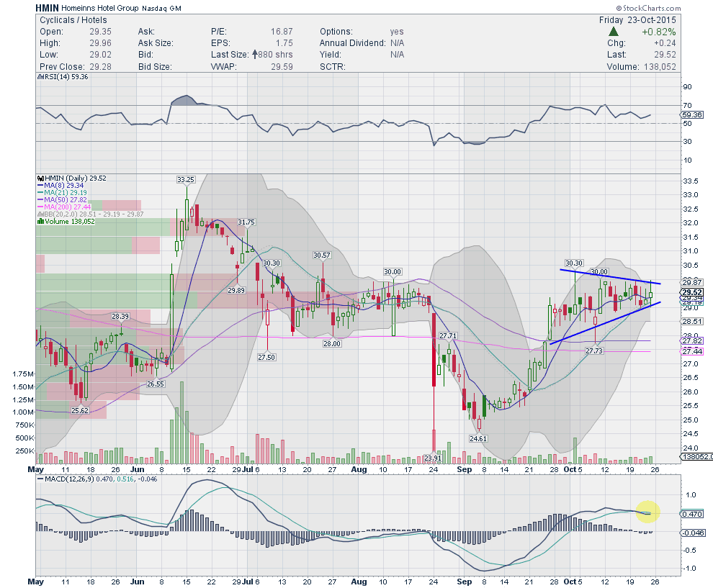Click the 31.75 price label
This screenshot has width=713, height=588.
(246, 222)
